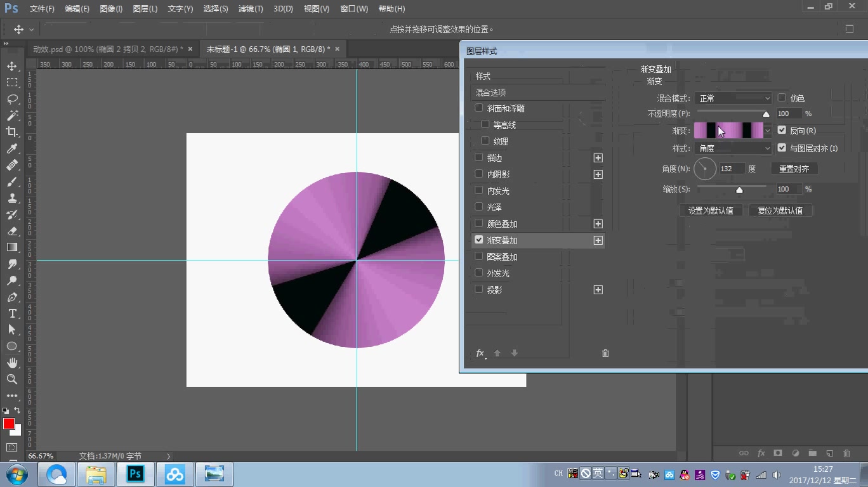Select the Eyedropper tool
Screen dimensions: 868x487
(x=13, y=148)
